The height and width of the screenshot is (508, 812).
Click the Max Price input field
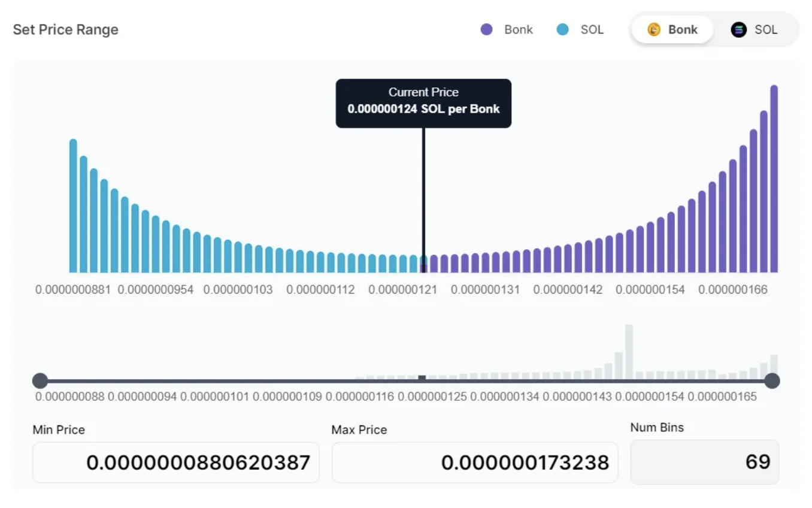[x=475, y=462]
